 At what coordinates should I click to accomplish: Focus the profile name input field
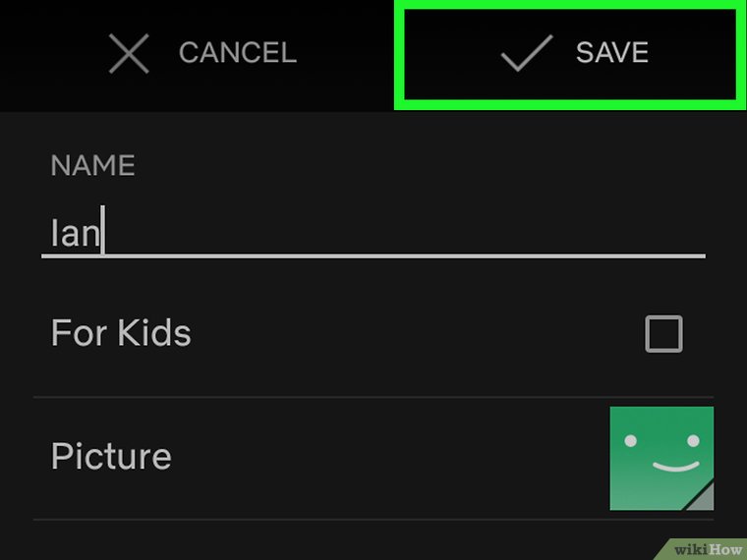point(373,236)
